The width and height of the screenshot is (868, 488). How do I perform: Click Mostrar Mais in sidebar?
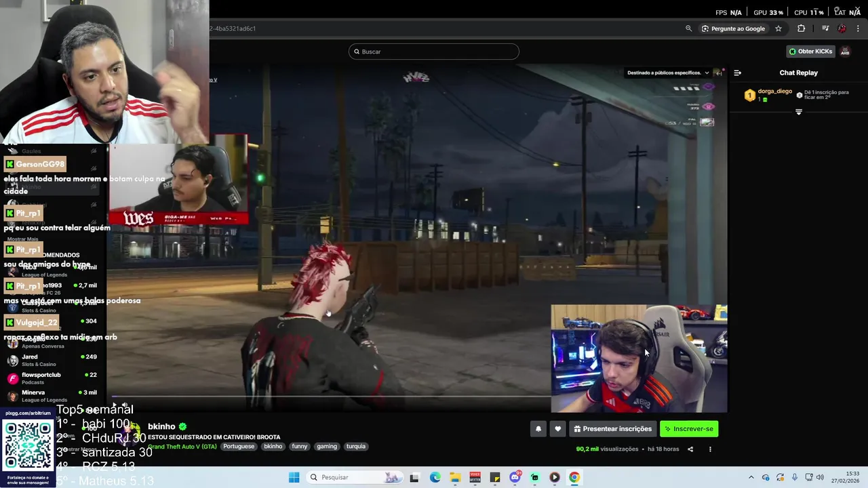click(x=22, y=239)
